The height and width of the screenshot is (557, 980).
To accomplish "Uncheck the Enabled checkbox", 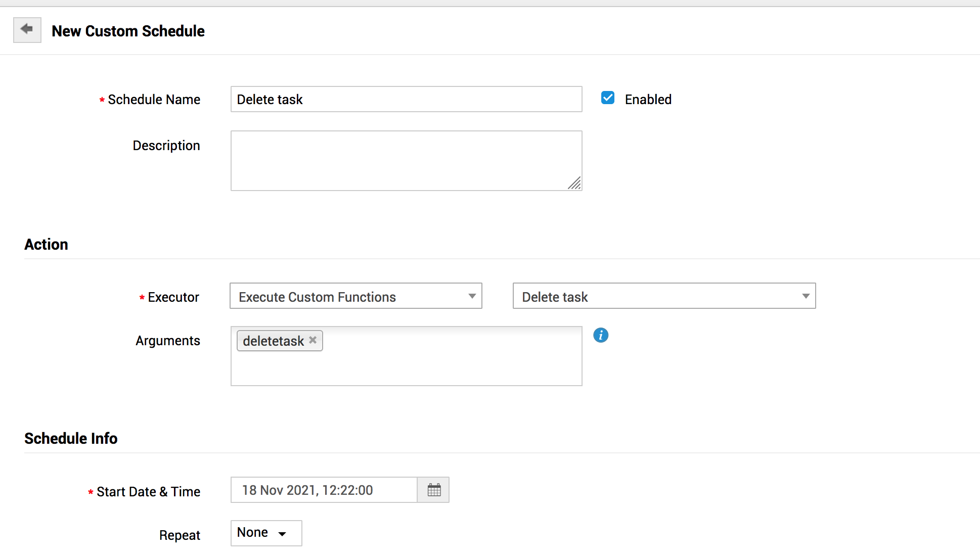I will pyautogui.click(x=608, y=98).
